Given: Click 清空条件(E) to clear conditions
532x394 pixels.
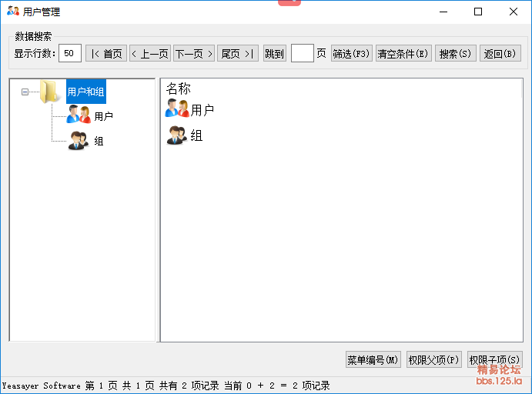Looking at the screenshot, I should tap(403, 53).
